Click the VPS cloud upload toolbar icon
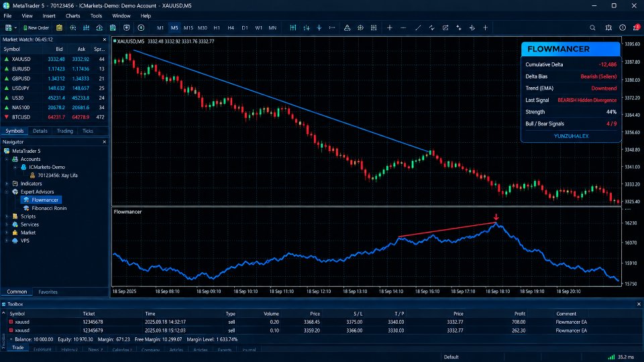The image size is (644, 362). 99,28
